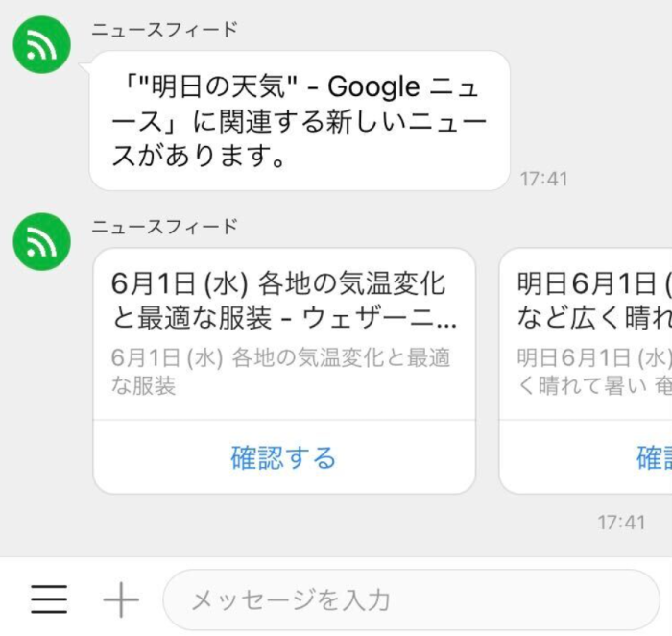
Task: Tap the plus attachment icon
Action: pos(121,599)
